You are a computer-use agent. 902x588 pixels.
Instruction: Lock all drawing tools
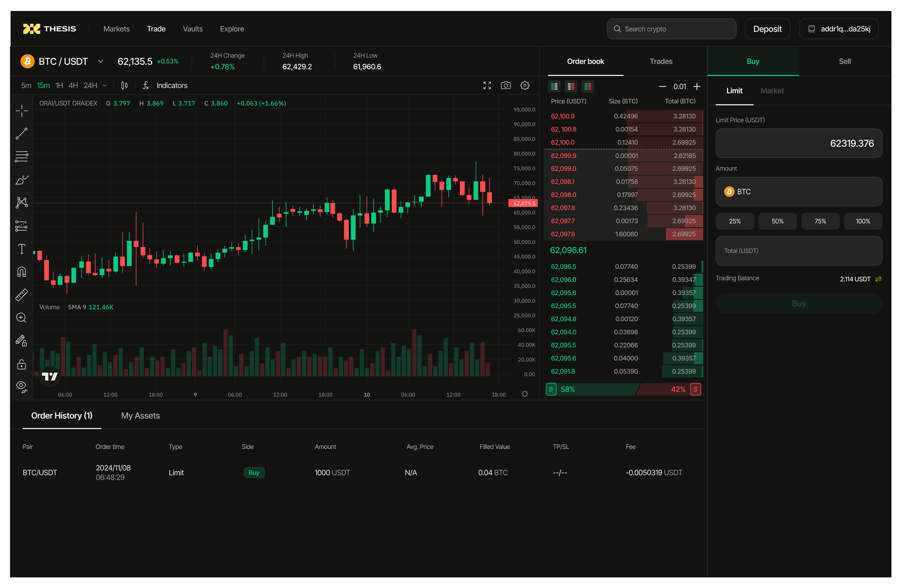pyautogui.click(x=22, y=364)
